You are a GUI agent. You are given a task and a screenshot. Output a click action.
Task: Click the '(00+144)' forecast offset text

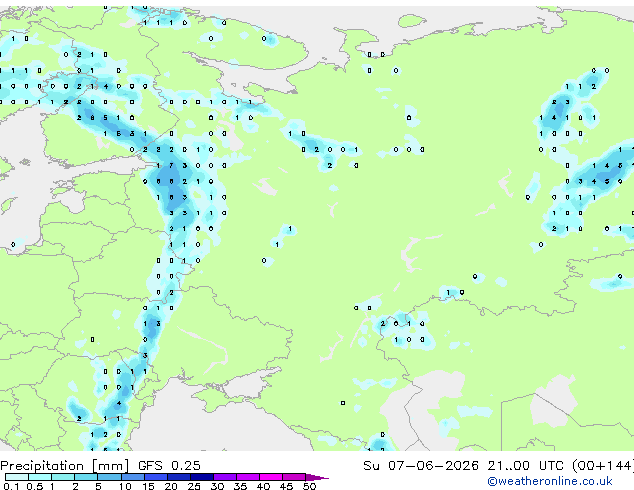(x=603, y=466)
